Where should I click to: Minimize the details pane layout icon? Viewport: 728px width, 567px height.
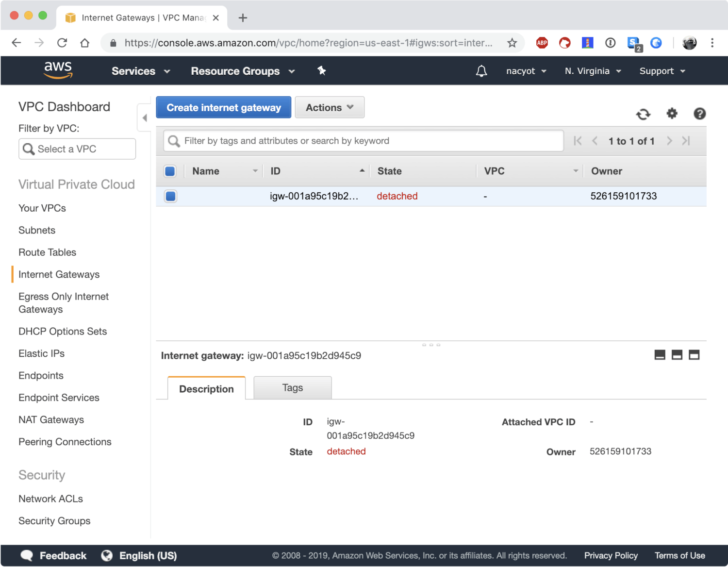[x=660, y=355]
